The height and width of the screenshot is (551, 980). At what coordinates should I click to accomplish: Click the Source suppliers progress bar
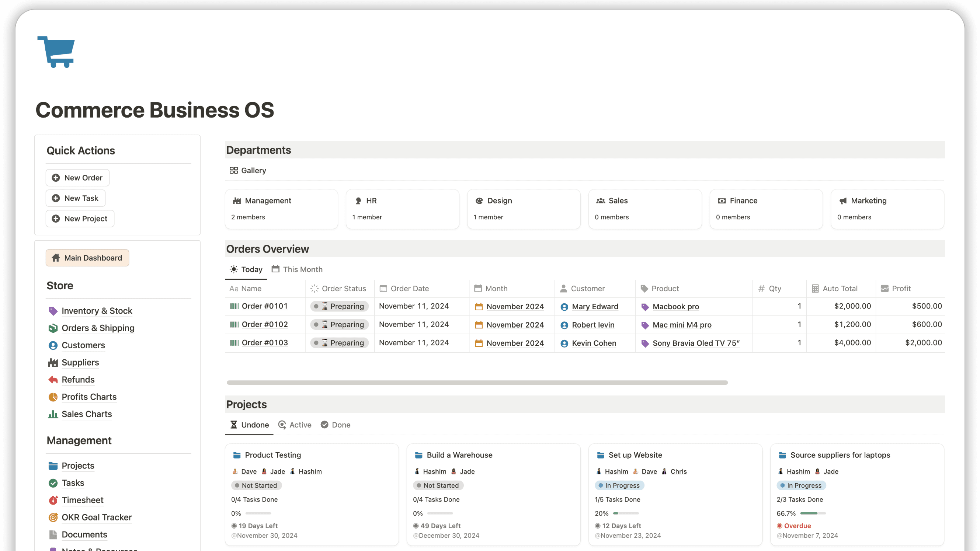(x=813, y=513)
